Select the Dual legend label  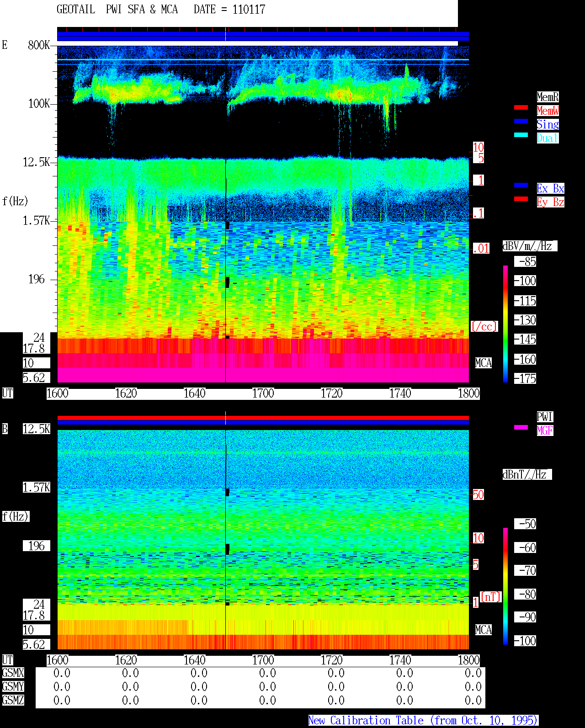pyautogui.click(x=548, y=138)
